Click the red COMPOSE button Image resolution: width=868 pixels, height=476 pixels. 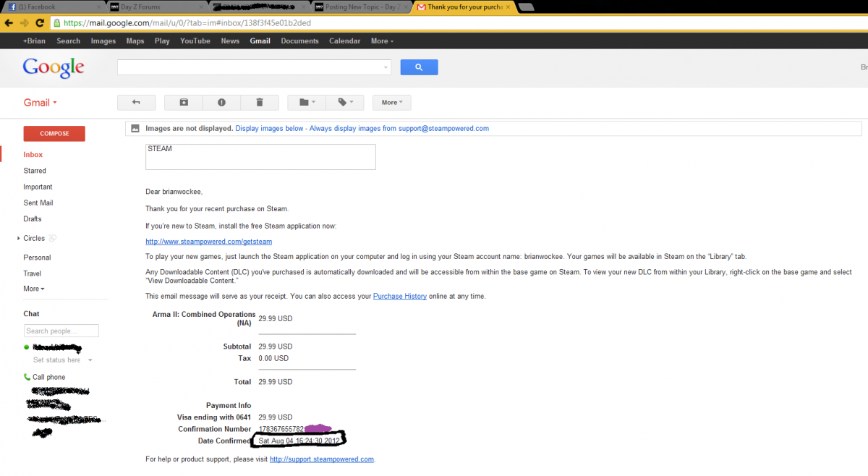click(54, 134)
